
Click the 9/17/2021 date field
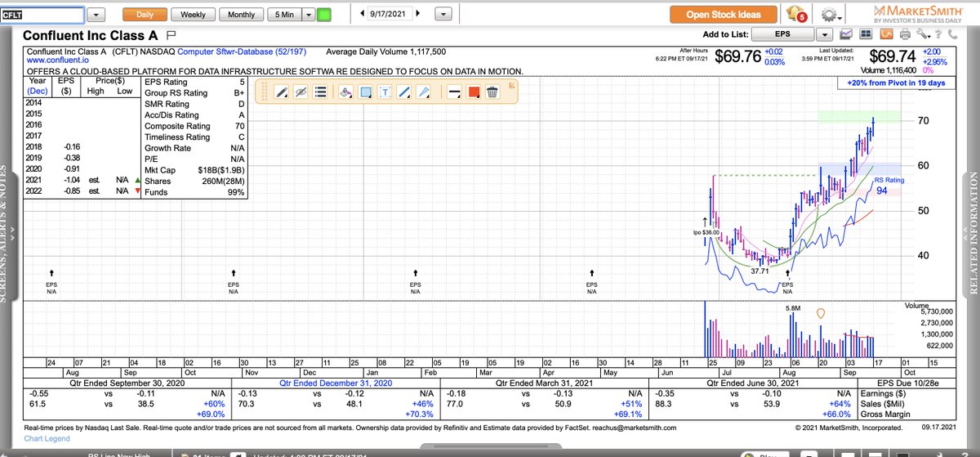(390, 14)
